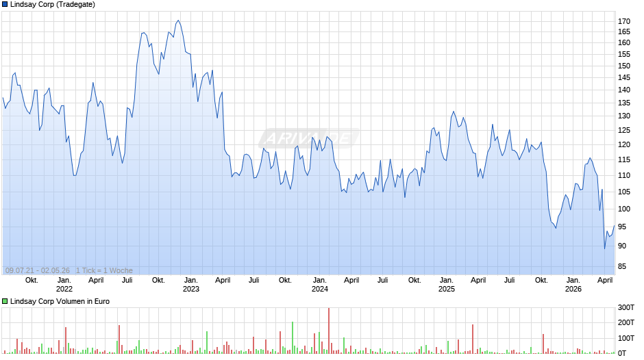Click the 165 price axis label
The height and width of the screenshot is (360, 644).
(624, 32)
